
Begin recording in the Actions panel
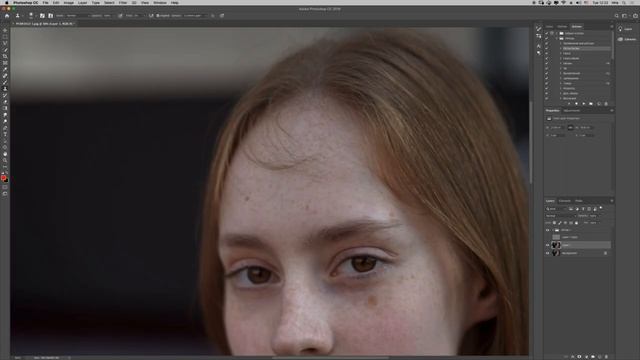pyautogui.click(x=576, y=104)
